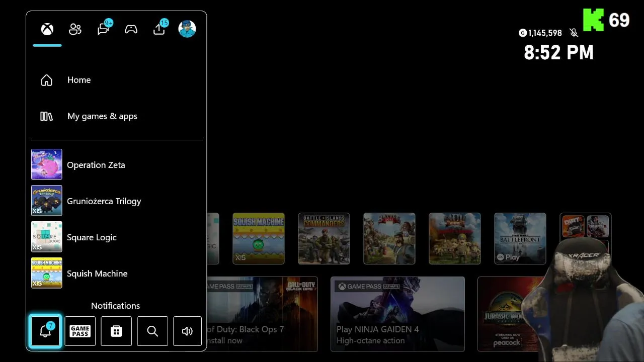Open My games & apps
644x362 pixels.
click(116, 116)
